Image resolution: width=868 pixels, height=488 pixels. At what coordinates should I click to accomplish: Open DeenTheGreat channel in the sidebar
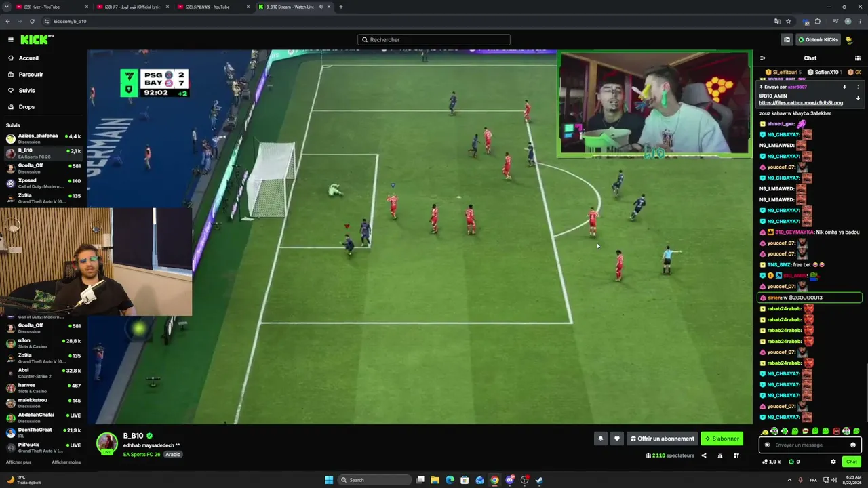[43, 432]
